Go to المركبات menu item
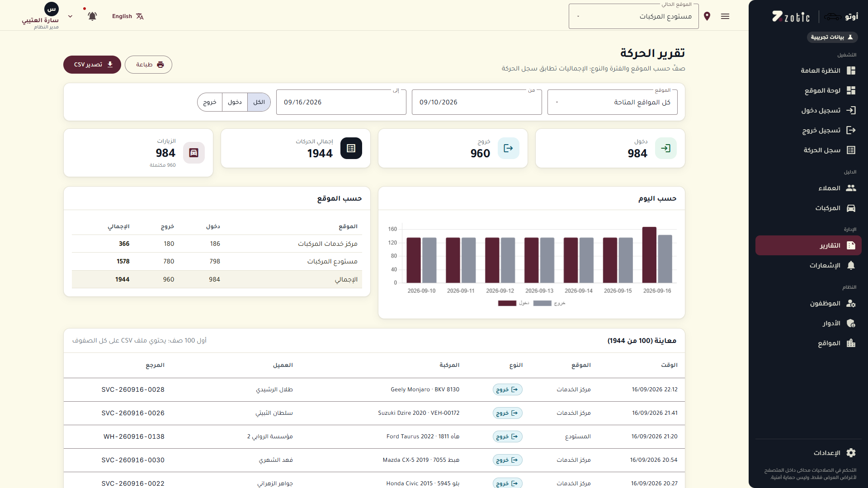This screenshot has height=488, width=868. tap(808, 208)
